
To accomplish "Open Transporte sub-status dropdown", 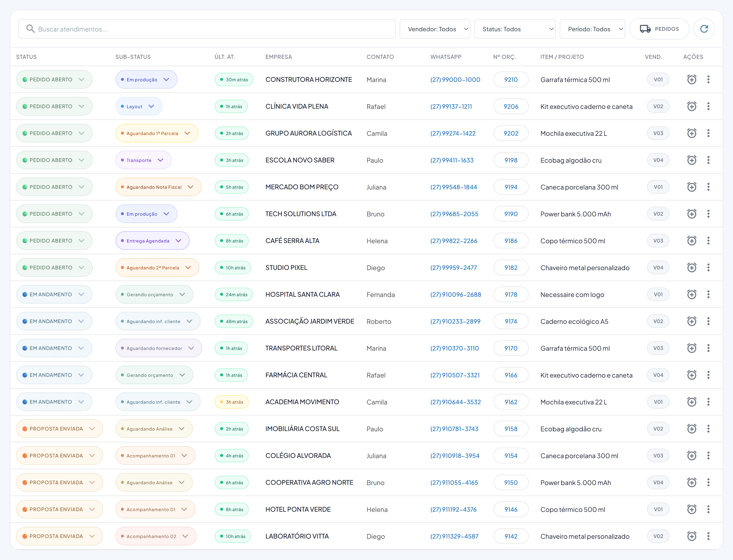I will tap(143, 160).
